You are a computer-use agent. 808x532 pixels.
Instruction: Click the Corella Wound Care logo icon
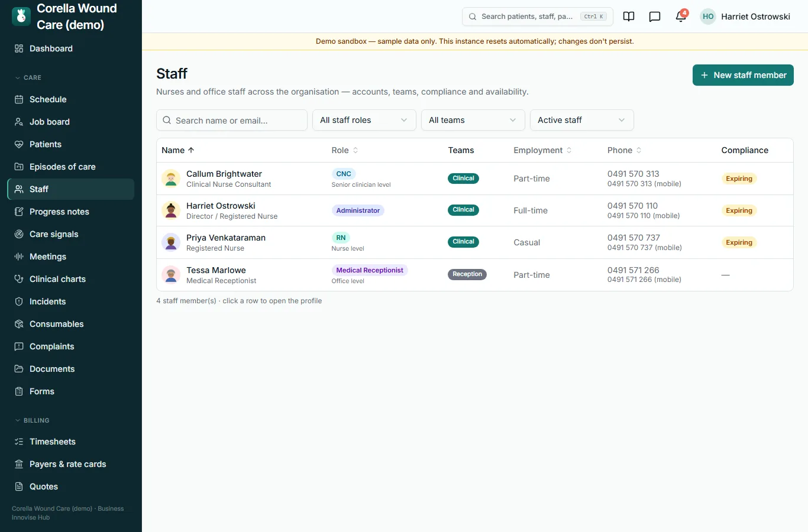(x=21, y=17)
